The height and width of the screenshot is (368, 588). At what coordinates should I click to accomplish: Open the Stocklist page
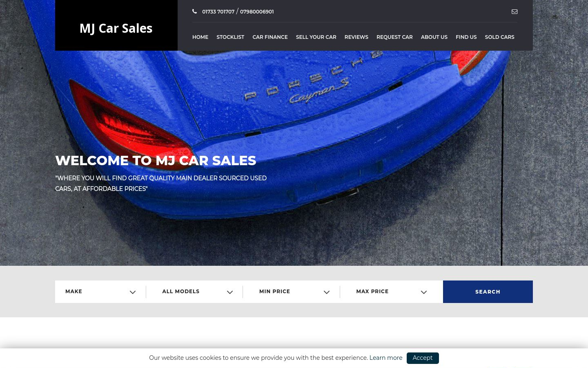[x=230, y=37]
